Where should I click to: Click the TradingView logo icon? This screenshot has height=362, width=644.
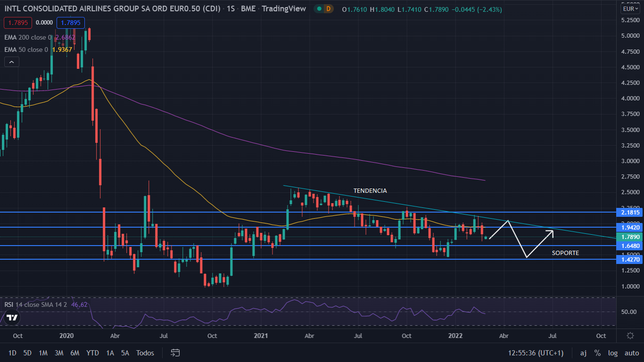point(12,317)
